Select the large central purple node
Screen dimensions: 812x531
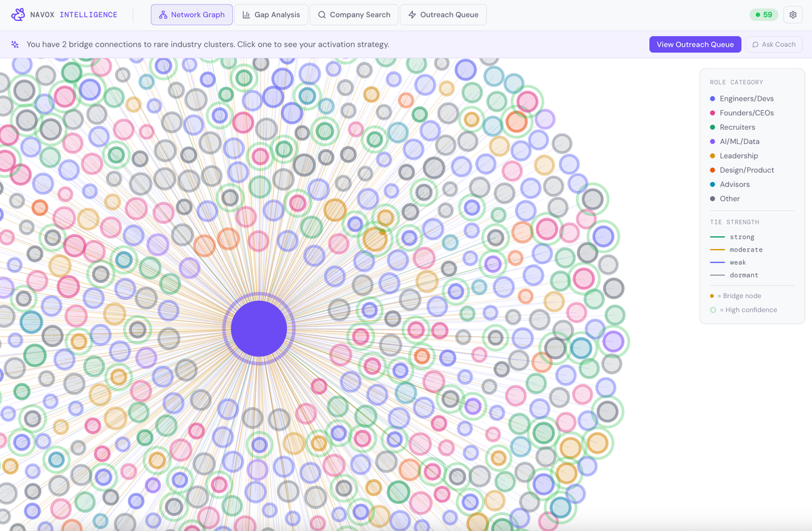tap(258, 328)
